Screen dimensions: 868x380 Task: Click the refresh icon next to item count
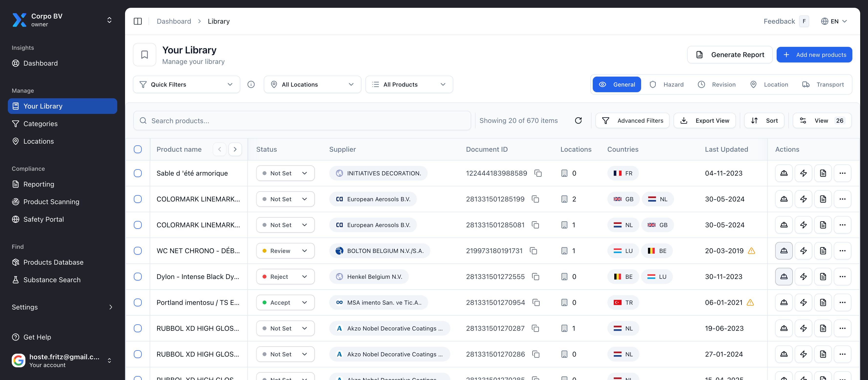tap(579, 120)
